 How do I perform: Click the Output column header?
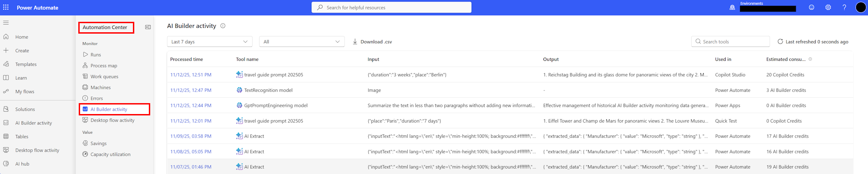(x=551, y=59)
